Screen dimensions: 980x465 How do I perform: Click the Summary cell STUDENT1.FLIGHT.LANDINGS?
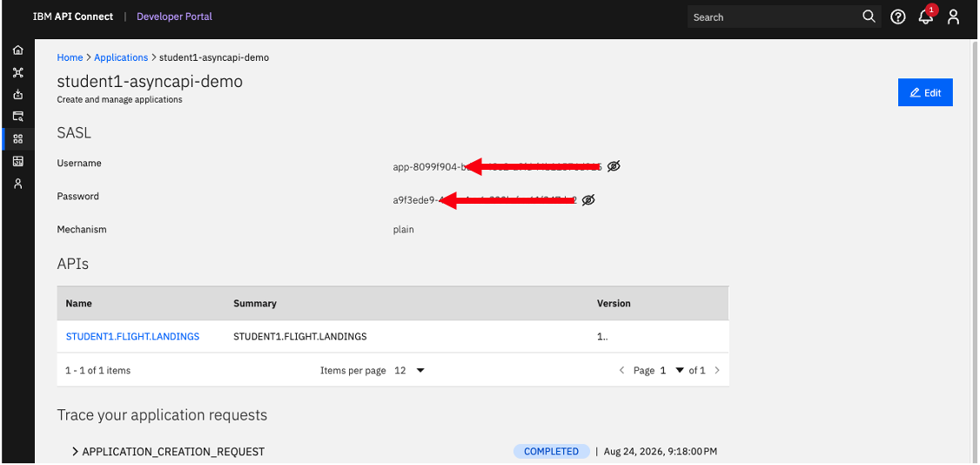point(300,336)
